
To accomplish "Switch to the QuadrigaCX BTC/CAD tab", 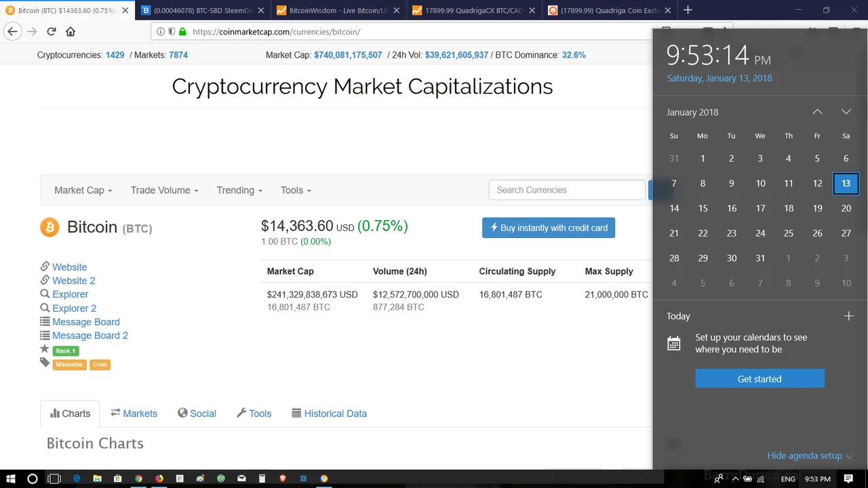I will point(474,10).
